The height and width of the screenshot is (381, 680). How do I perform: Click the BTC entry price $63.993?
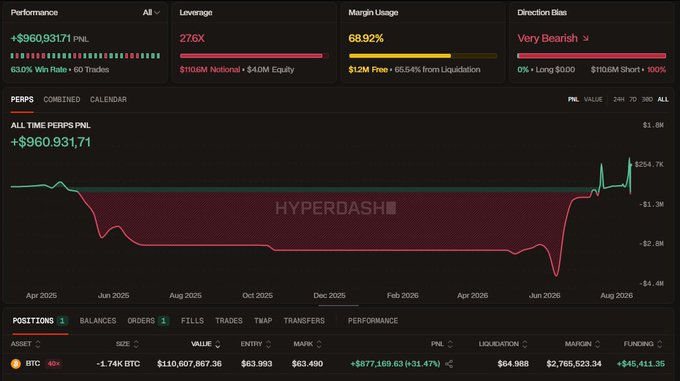(257, 364)
